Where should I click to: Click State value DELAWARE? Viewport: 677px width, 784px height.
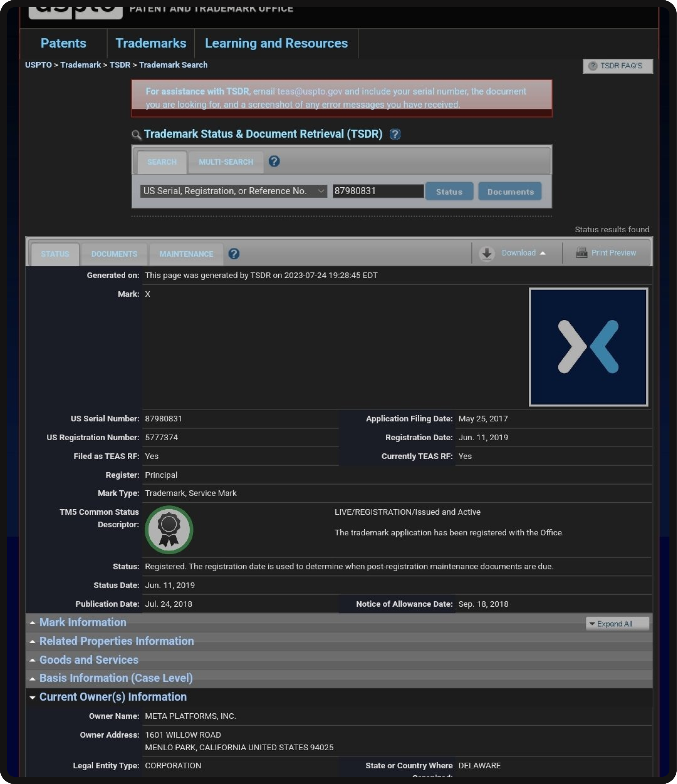click(x=479, y=766)
